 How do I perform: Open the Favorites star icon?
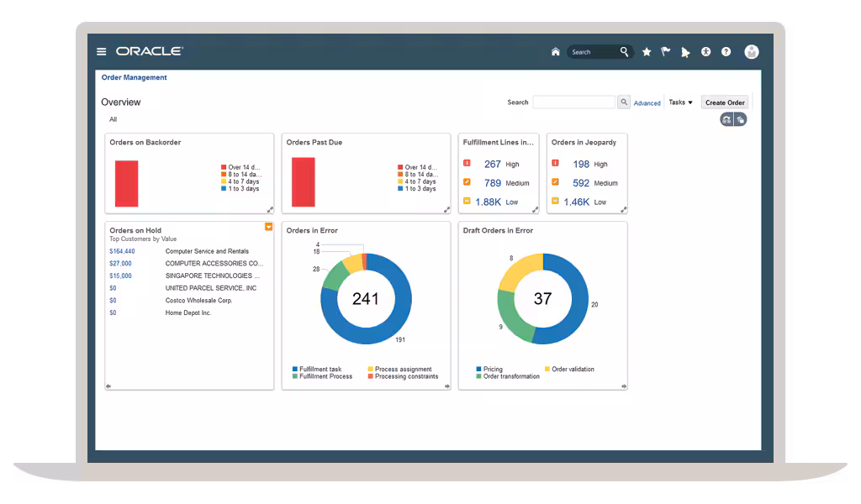[647, 51]
